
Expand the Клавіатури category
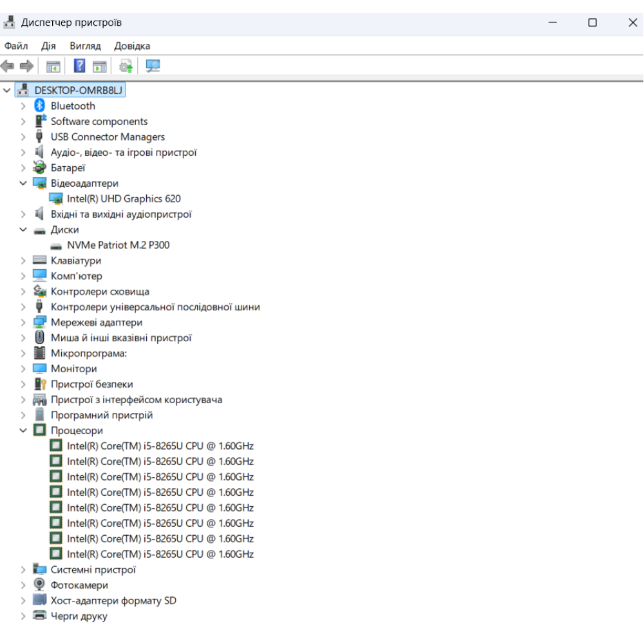pos(23,261)
